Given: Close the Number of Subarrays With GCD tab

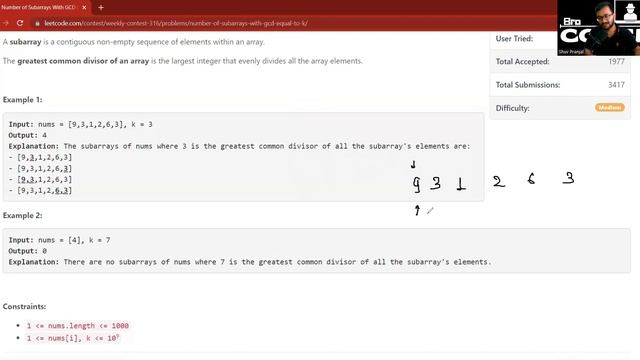Looking at the screenshot, I should pos(84,7).
